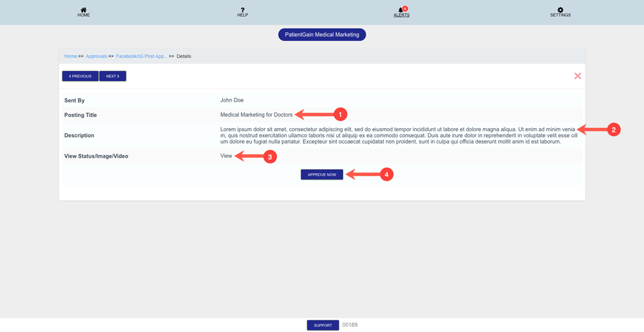Image resolution: width=644 pixels, height=332 pixels.
Task: Open the Settings gear icon
Action: [560, 10]
